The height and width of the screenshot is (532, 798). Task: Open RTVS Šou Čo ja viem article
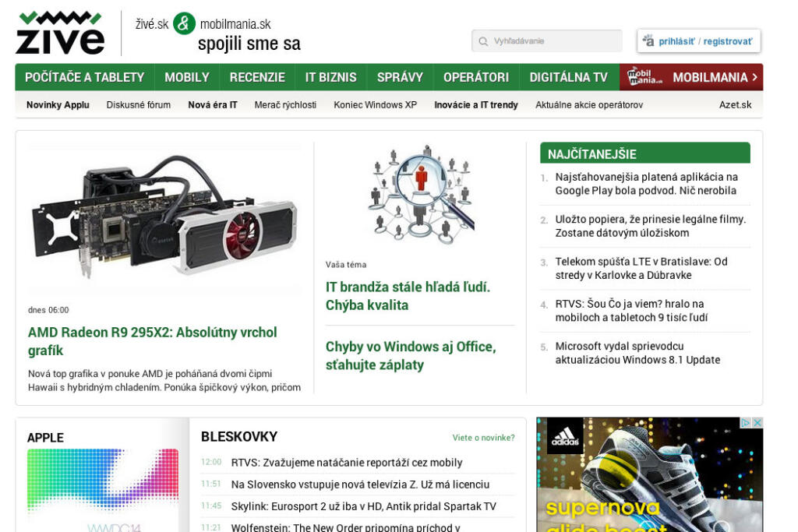coord(631,310)
